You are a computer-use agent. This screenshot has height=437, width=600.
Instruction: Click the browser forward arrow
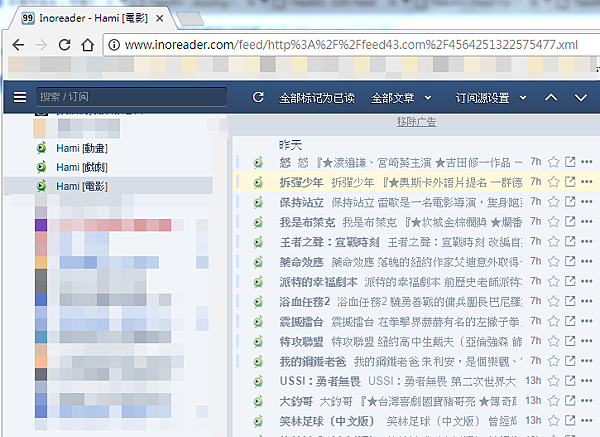point(41,45)
